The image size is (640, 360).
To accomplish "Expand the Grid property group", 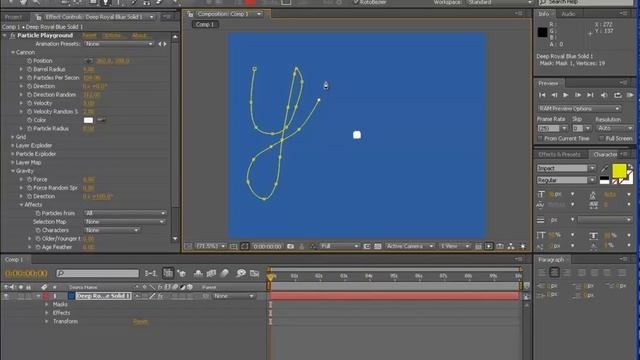I will 13,137.
